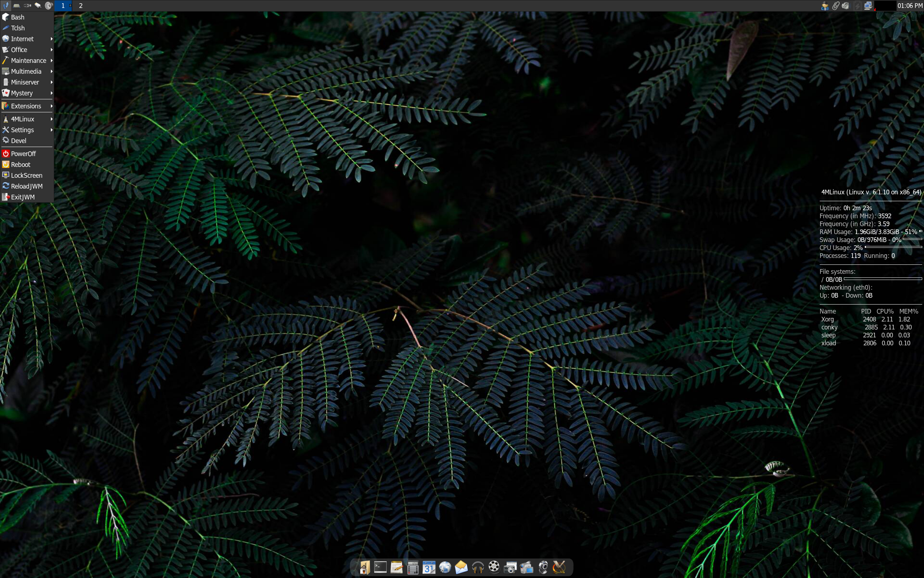Click the 'Uptime: 0h 2m 23s' line
Image resolution: width=924 pixels, height=578 pixels.
point(846,208)
